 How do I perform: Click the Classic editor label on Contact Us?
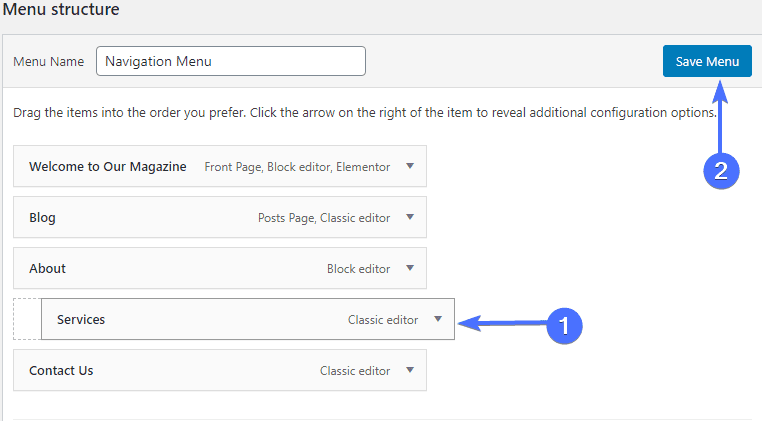[355, 371]
